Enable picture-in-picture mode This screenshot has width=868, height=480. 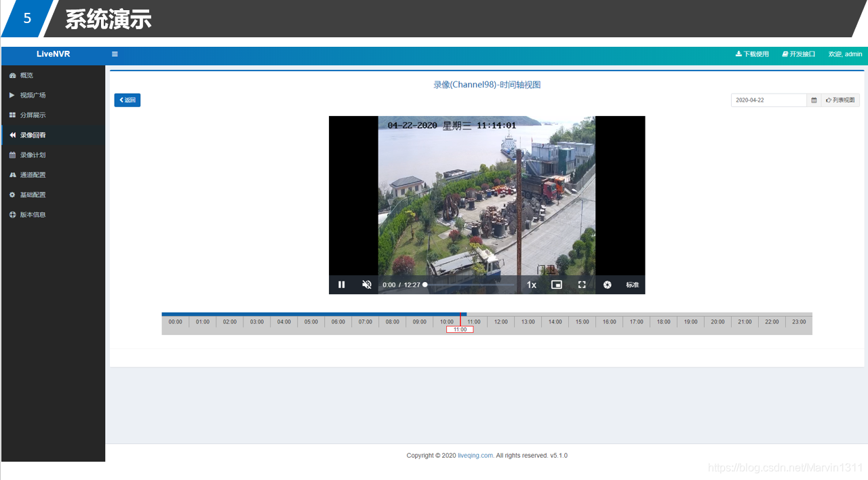click(x=557, y=285)
